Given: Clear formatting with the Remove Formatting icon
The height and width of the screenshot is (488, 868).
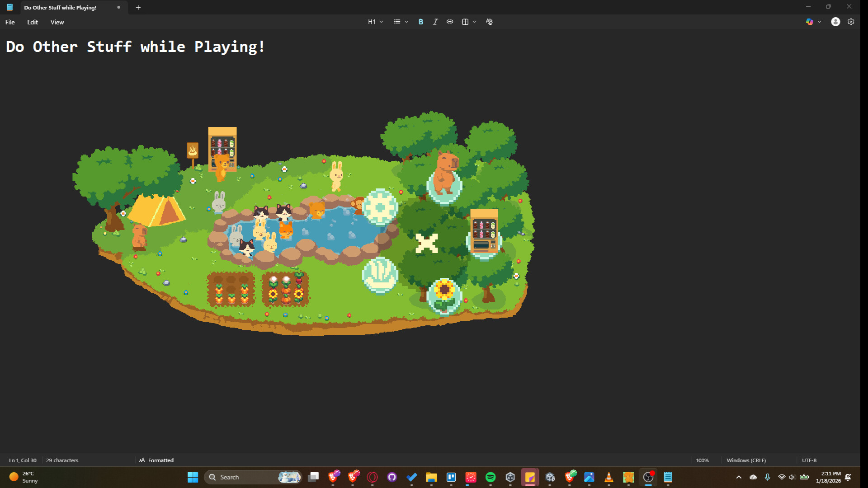Looking at the screenshot, I should 489,21.
